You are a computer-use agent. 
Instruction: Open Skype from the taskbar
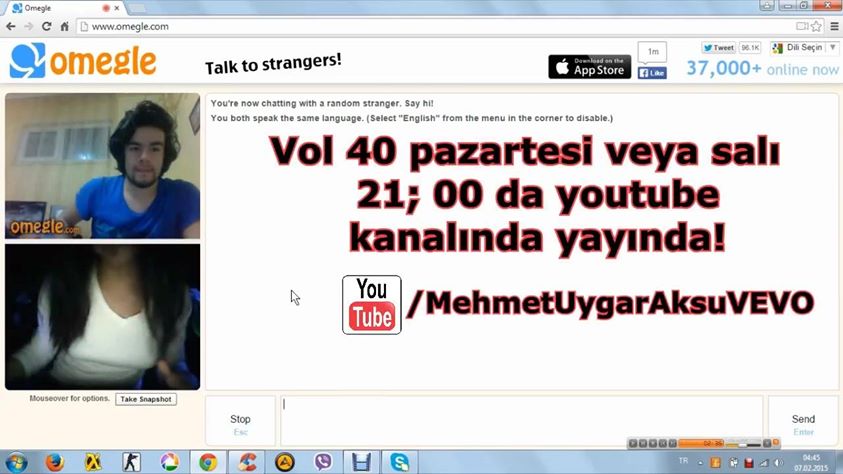click(399, 462)
